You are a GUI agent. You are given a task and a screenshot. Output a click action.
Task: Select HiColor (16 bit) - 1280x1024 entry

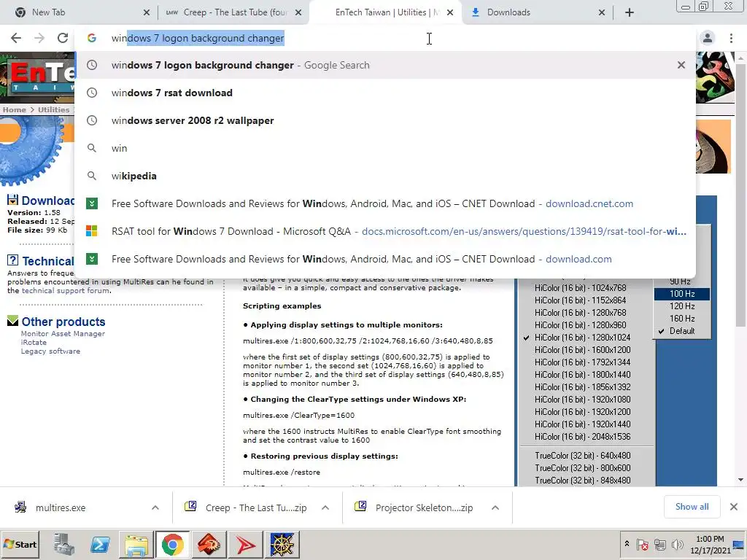point(582,338)
